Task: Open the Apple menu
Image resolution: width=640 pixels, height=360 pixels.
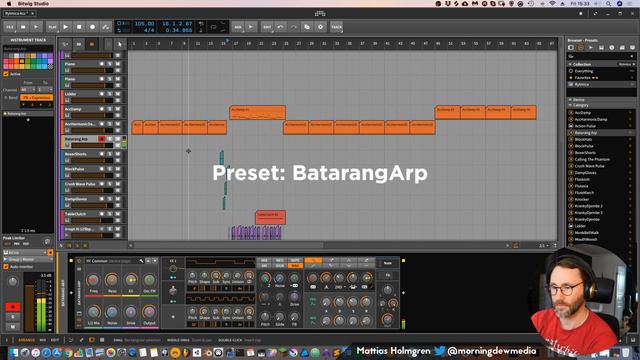Action: coord(9,4)
